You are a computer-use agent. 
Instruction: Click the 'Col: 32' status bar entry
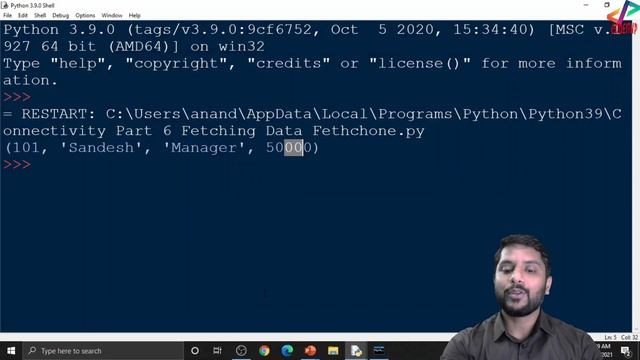click(629, 337)
